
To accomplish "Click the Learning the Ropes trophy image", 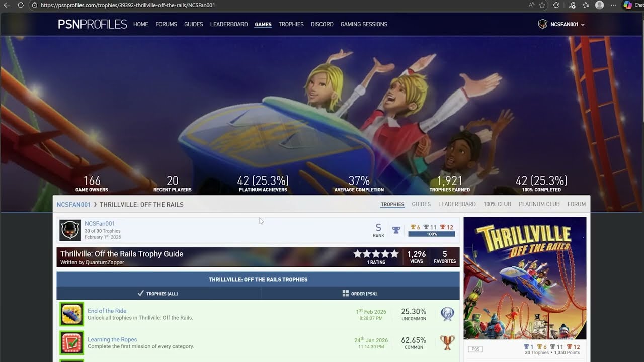I will click(71, 343).
